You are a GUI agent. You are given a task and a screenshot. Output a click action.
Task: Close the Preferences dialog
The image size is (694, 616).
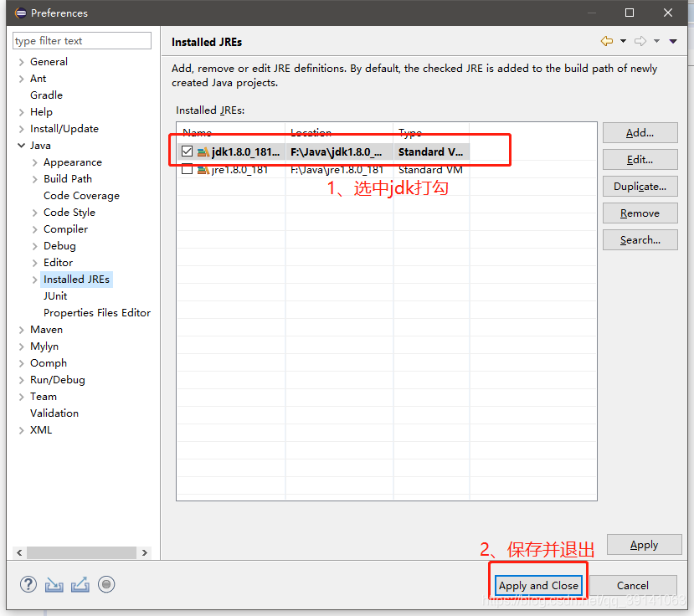coord(668,13)
